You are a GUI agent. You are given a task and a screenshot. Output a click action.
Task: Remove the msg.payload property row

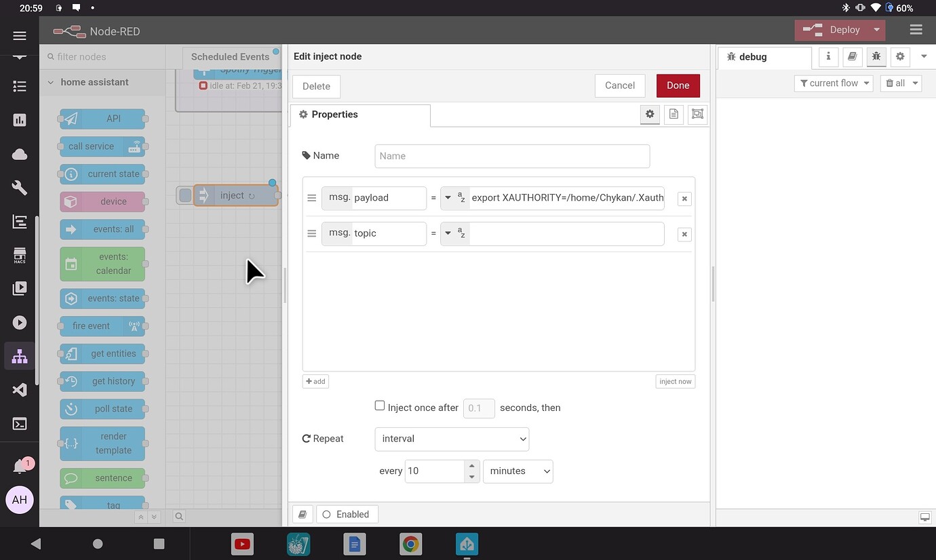click(684, 199)
